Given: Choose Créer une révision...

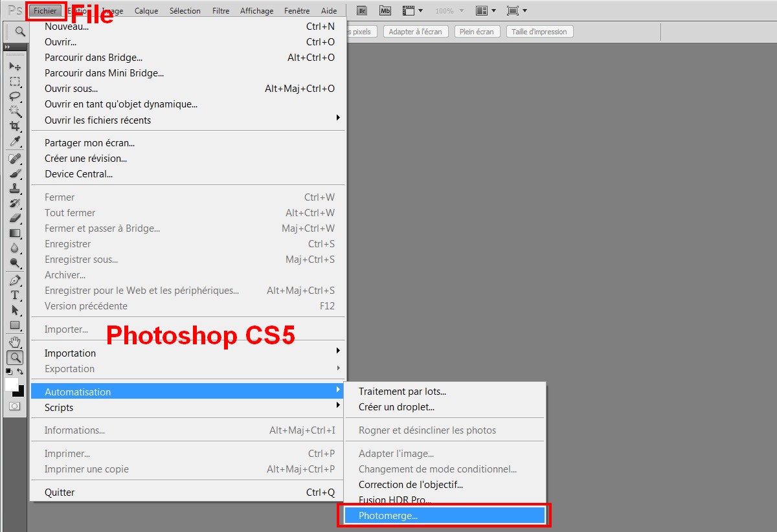Looking at the screenshot, I should tap(188, 159).
